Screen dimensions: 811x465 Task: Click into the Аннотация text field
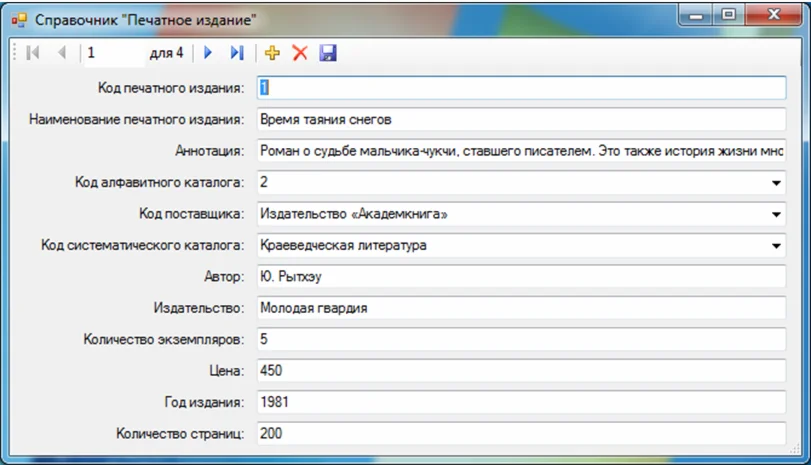(x=520, y=151)
